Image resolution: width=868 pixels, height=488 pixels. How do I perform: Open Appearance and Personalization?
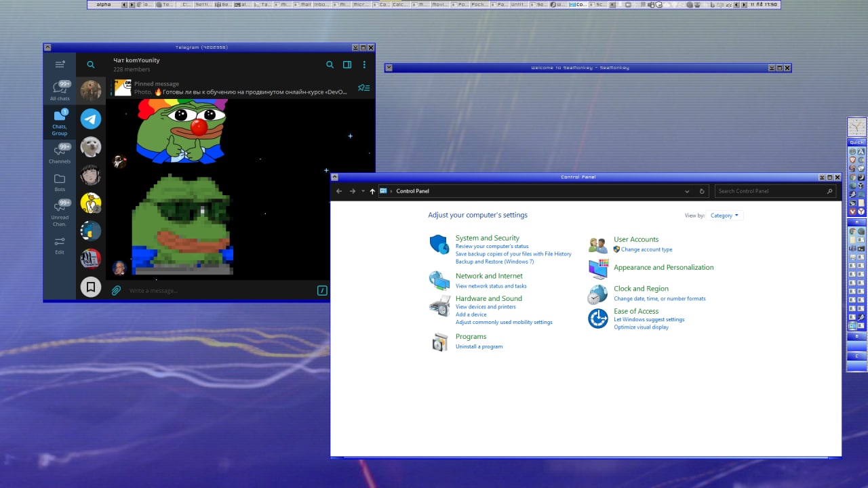coord(664,267)
